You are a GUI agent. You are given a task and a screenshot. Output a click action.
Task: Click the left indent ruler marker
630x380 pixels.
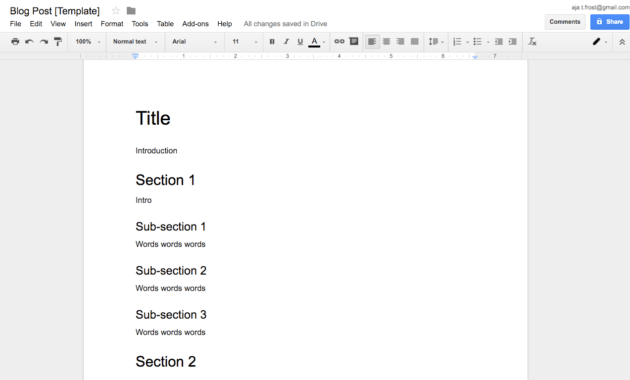coord(135,56)
